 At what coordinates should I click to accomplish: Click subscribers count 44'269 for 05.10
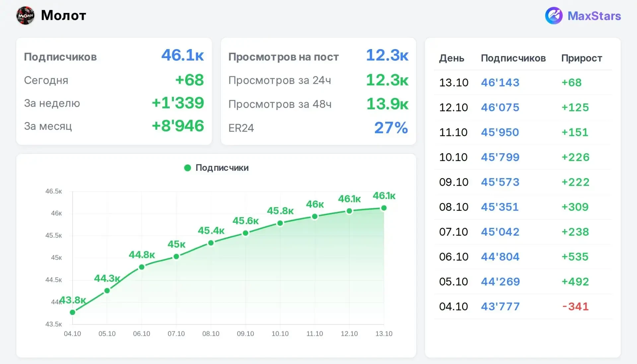point(500,281)
